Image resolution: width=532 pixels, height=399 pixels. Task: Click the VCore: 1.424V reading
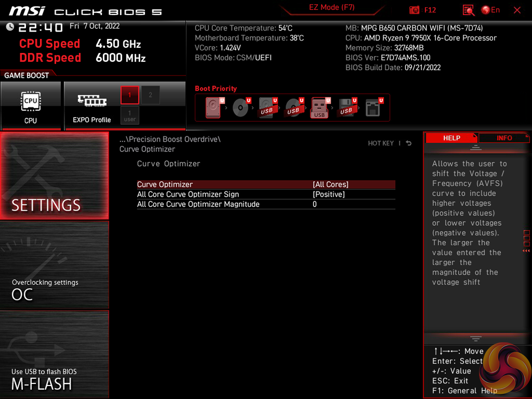pyautogui.click(x=218, y=48)
